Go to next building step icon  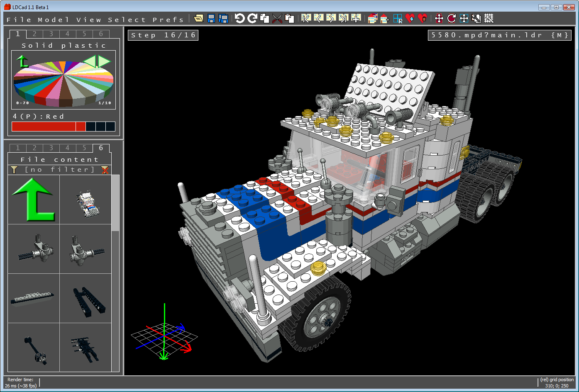(x=331, y=18)
